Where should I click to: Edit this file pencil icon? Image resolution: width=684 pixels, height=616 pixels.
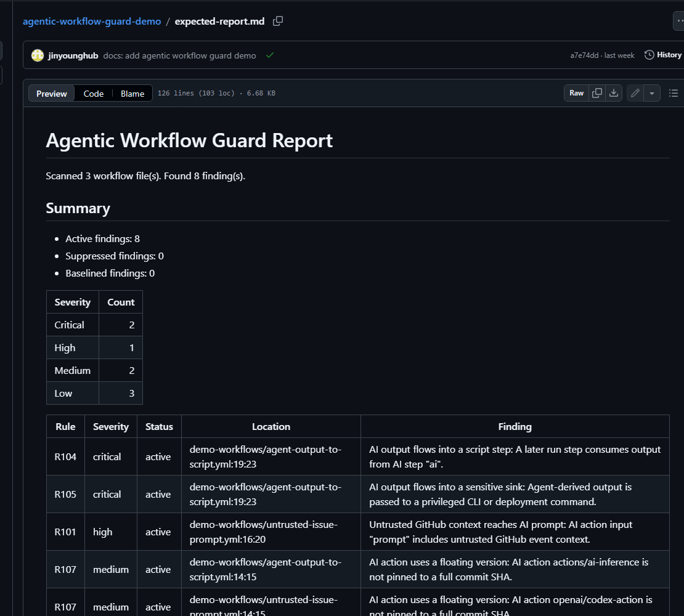click(635, 93)
